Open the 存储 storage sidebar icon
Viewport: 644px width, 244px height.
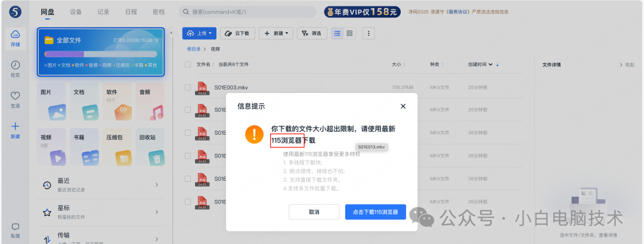(15, 38)
